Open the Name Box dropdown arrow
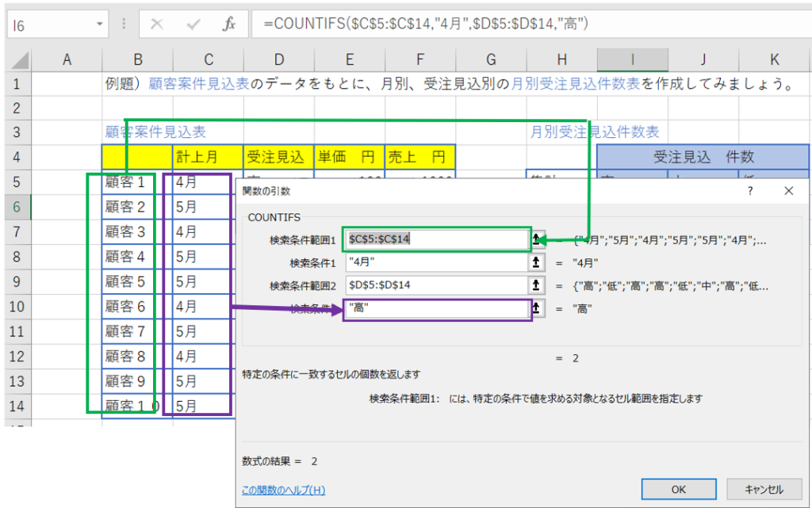This screenshot has height=508, width=812. [99, 25]
